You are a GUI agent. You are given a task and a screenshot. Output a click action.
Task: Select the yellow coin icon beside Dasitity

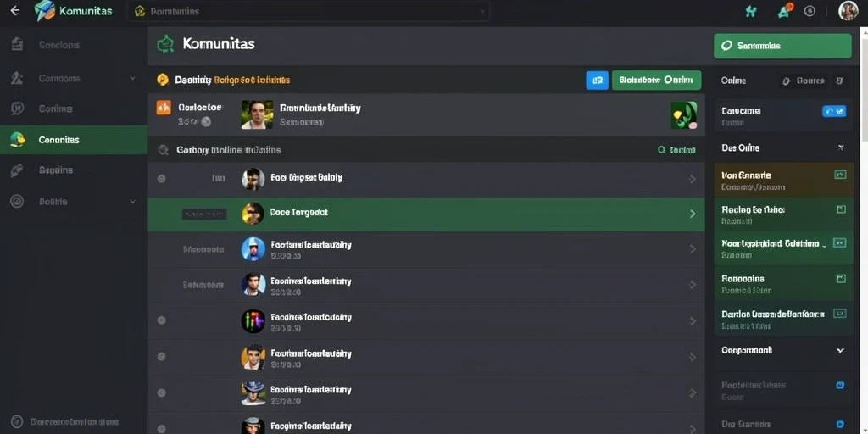(x=162, y=81)
